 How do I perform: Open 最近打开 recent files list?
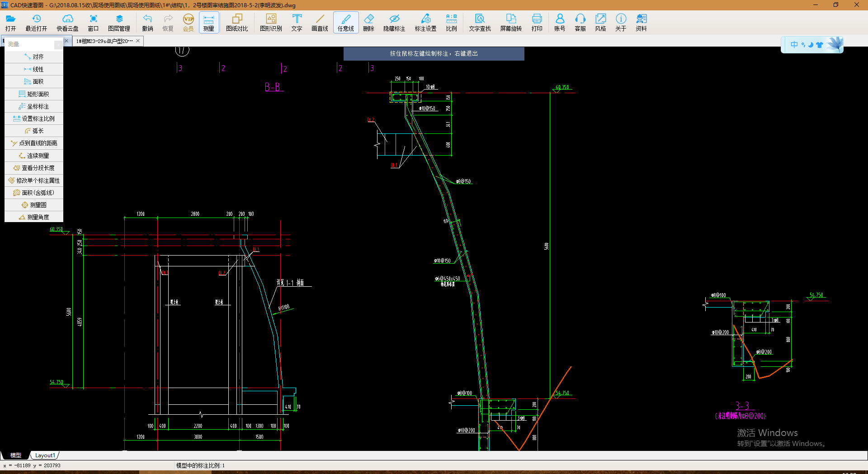(x=36, y=23)
